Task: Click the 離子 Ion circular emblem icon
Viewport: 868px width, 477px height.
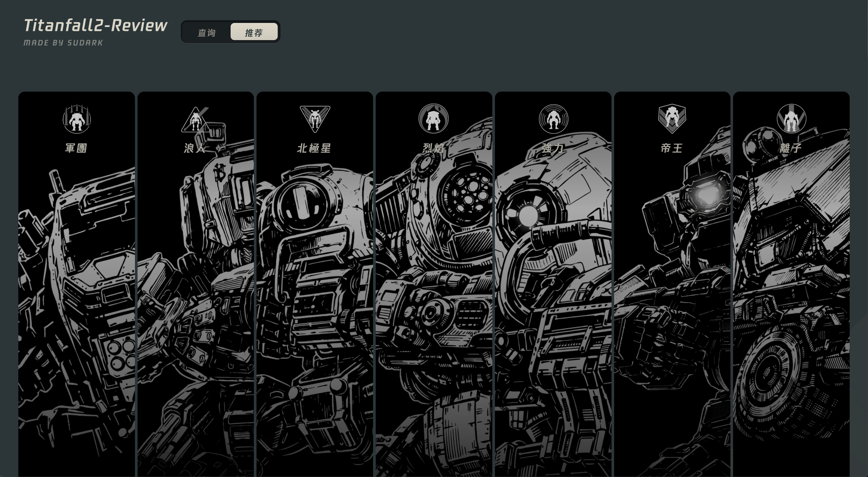Action: pos(791,118)
